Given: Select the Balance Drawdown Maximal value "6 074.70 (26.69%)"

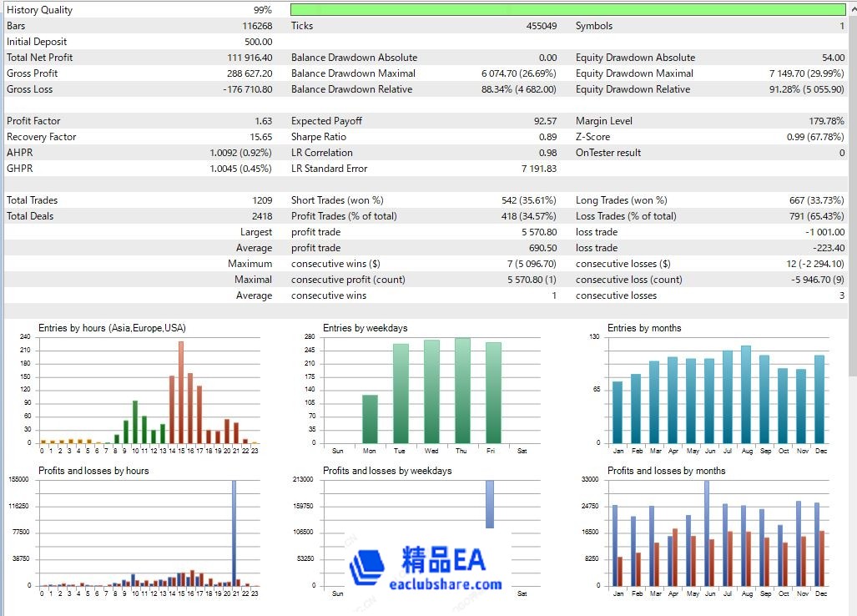Looking at the screenshot, I should 519,73.
